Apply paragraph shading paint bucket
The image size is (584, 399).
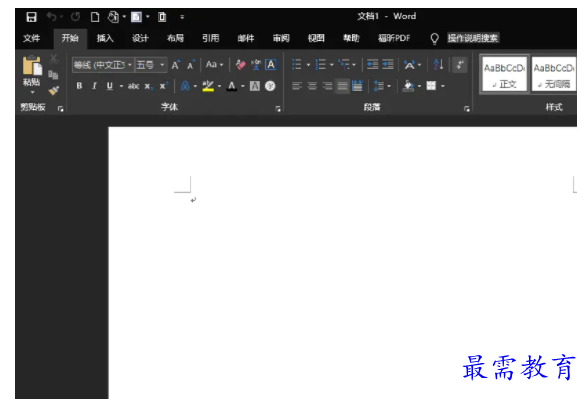[409, 86]
